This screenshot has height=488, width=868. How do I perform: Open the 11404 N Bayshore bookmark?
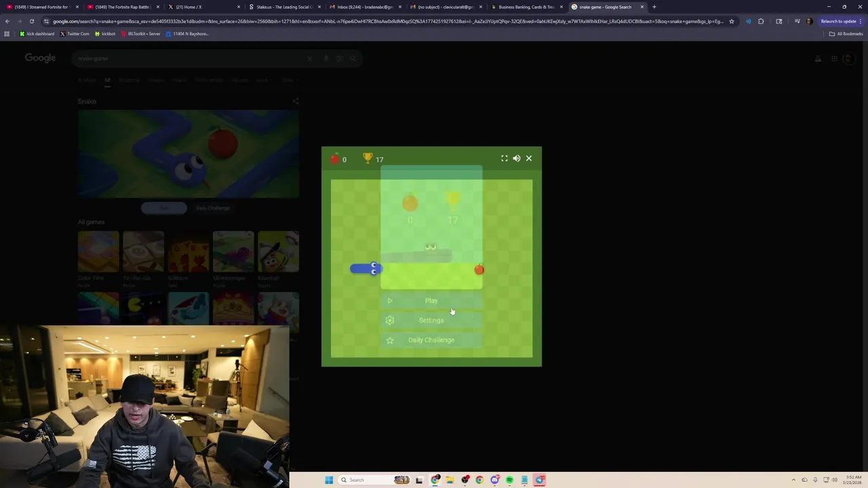click(x=187, y=34)
